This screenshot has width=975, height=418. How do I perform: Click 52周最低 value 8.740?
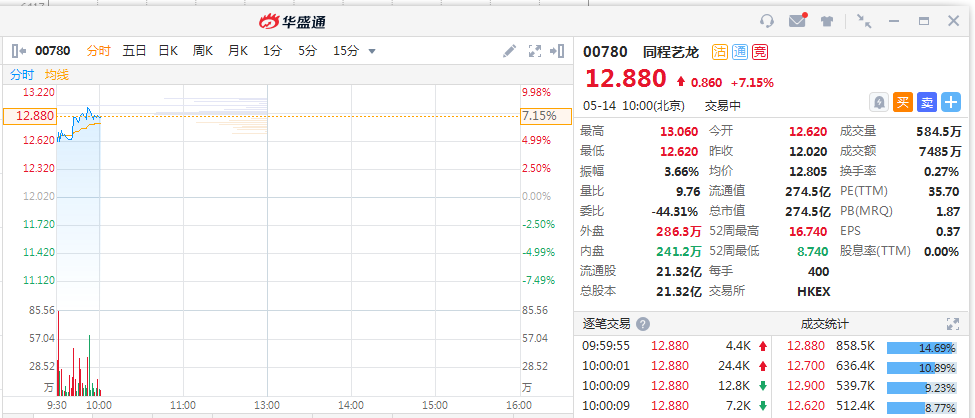pos(811,251)
